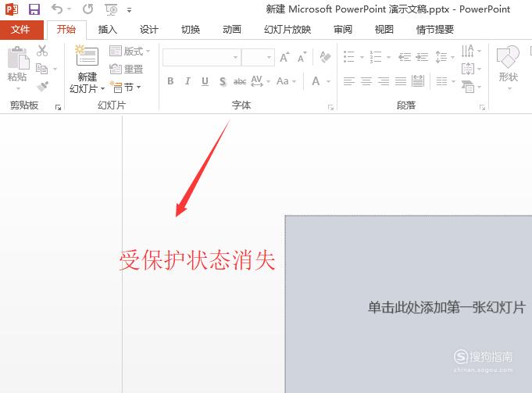Apply numbered list icon
The height and width of the screenshot is (393, 532).
pos(376,57)
